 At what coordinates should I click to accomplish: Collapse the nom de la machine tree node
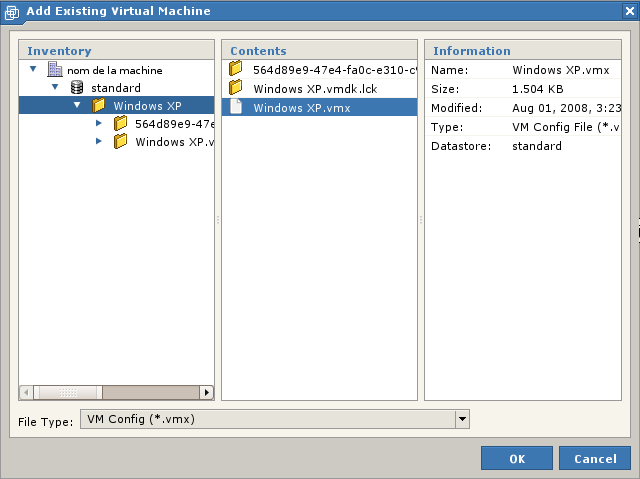pyautogui.click(x=34, y=70)
